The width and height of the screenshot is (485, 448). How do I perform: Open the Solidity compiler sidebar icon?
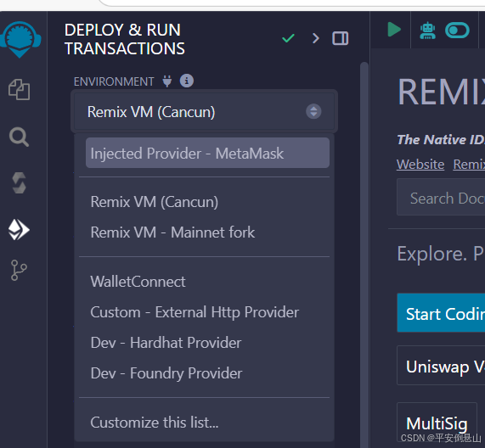[x=20, y=183]
